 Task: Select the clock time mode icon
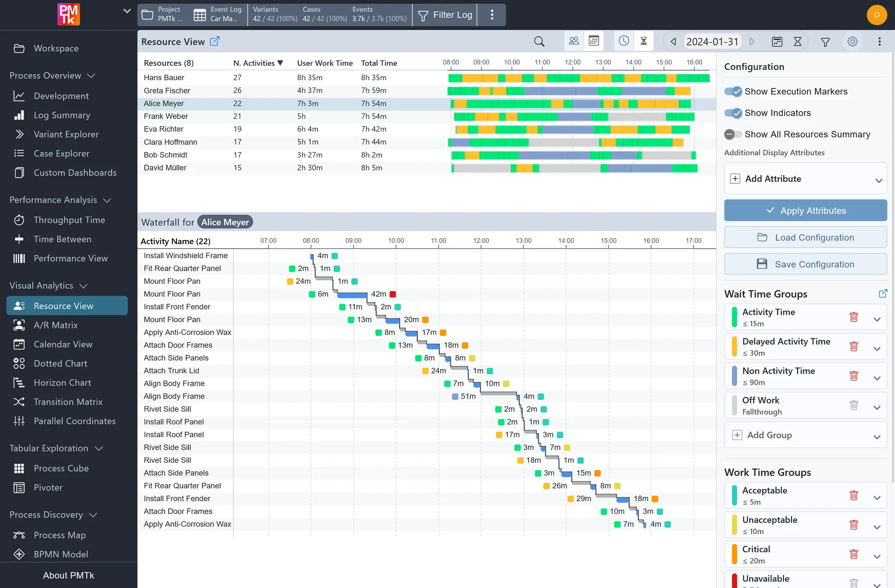click(624, 41)
